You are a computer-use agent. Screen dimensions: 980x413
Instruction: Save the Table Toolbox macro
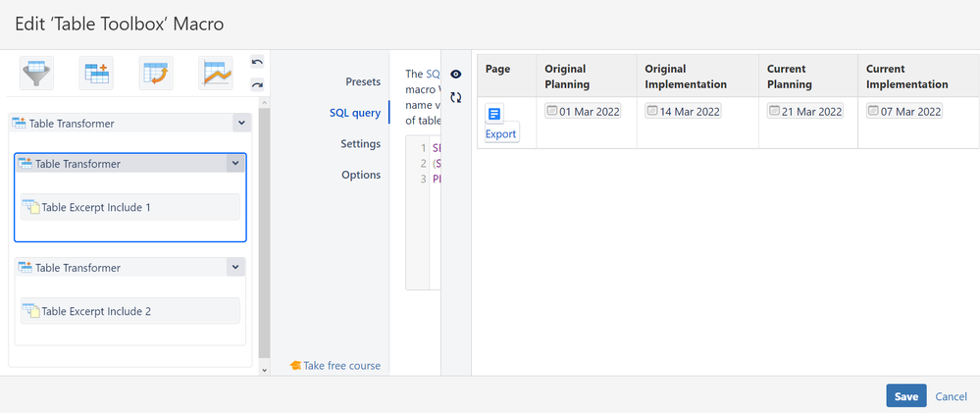tap(906, 396)
